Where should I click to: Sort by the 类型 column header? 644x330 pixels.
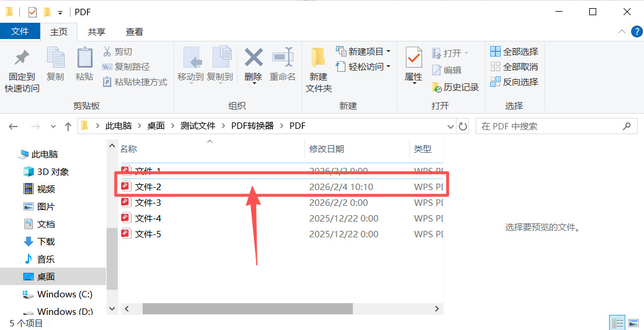[x=427, y=149]
